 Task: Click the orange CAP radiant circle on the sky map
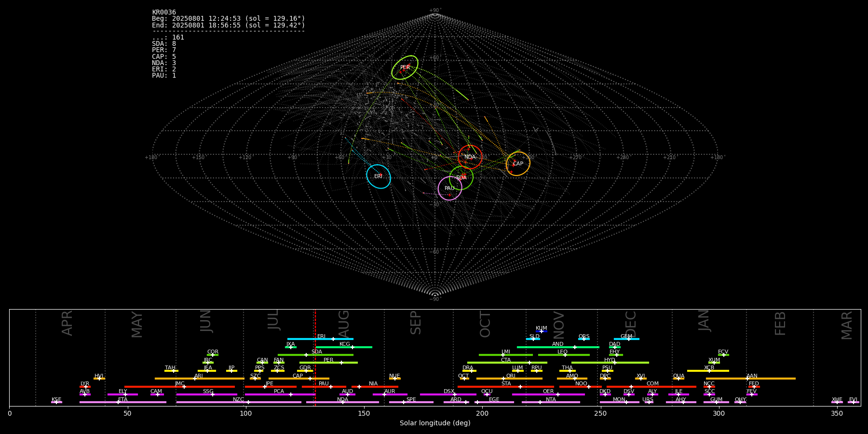[x=518, y=164]
